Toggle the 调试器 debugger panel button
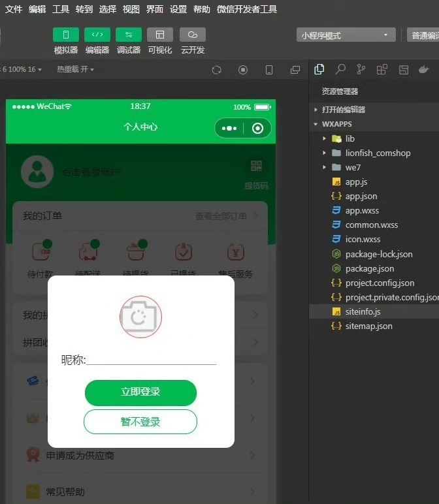The height and width of the screenshot is (504, 439). pos(129,35)
